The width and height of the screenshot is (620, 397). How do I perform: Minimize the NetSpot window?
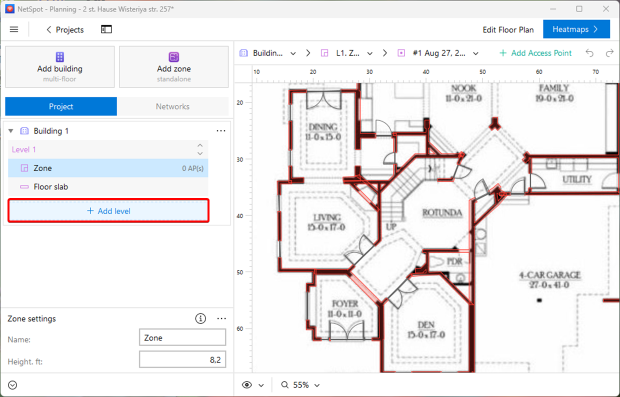point(553,9)
